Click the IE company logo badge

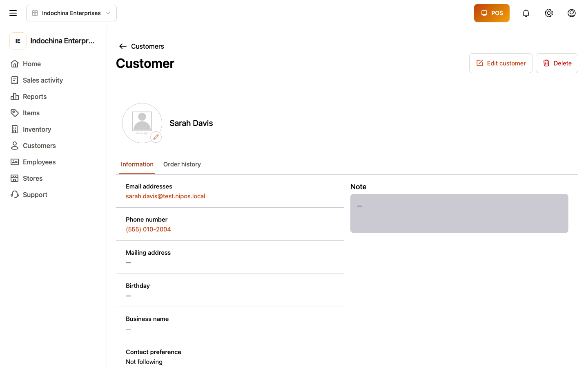pos(18,41)
